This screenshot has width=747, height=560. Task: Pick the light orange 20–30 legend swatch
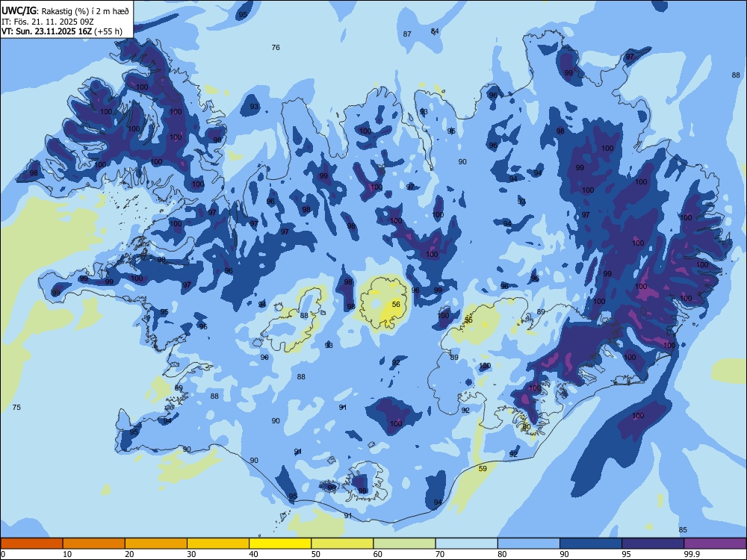click(156, 544)
